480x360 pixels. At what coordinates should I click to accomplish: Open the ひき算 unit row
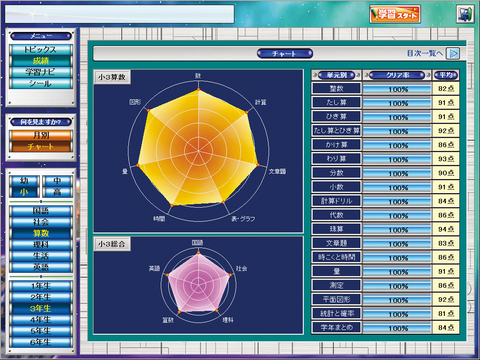point(336,117)
